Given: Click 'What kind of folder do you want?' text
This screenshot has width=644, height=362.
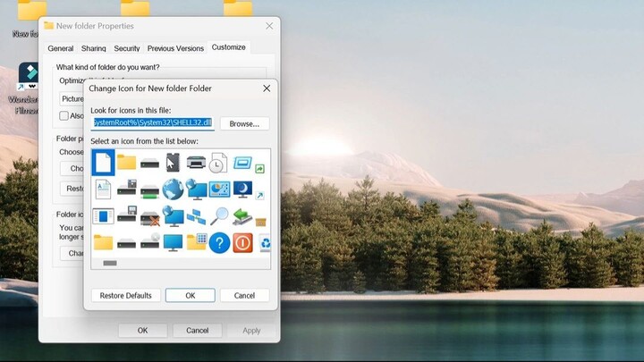Looking at the screenshot, I should point(107,67).
